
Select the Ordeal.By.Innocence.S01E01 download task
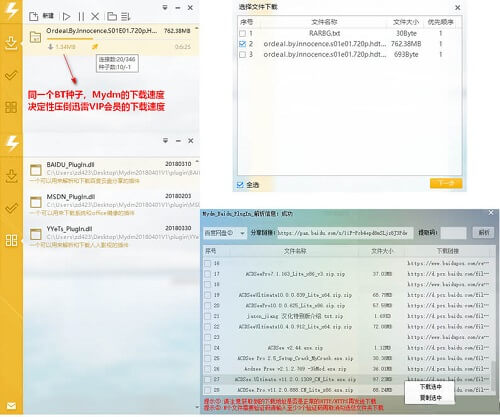(111, 39)
